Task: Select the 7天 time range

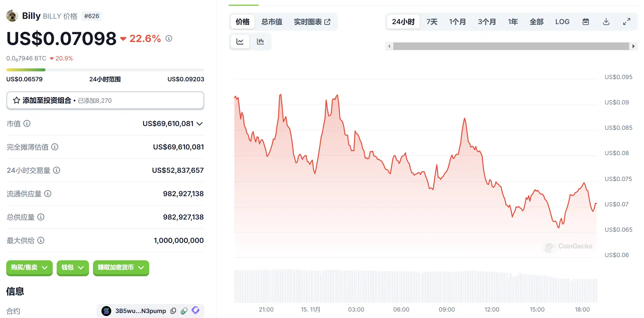Action: coord(432,22)
